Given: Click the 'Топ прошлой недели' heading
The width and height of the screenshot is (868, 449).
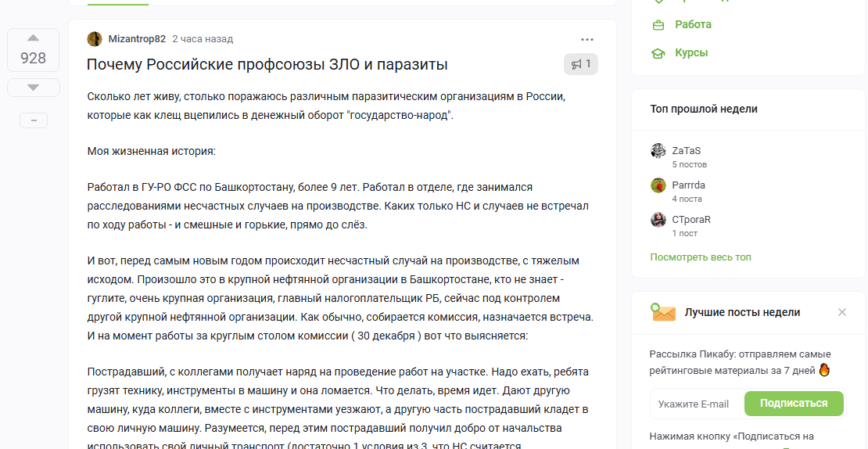Looking at the screenshot, I should [704, 109].
